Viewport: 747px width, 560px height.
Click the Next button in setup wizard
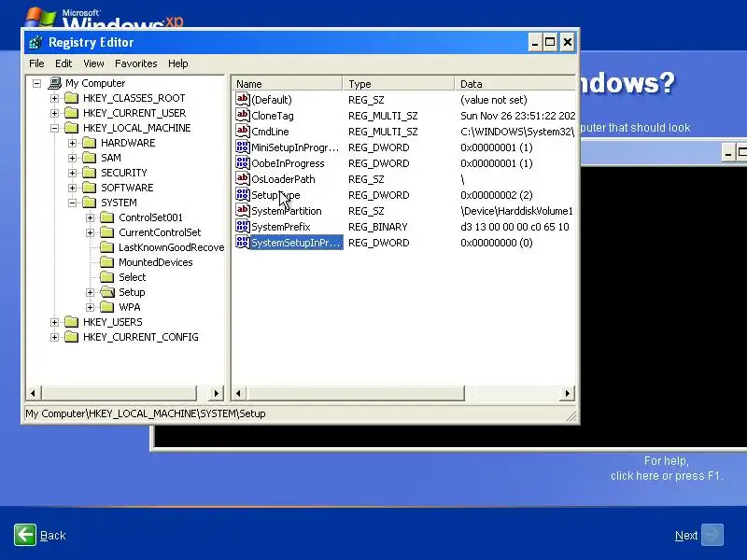[698, 535]
